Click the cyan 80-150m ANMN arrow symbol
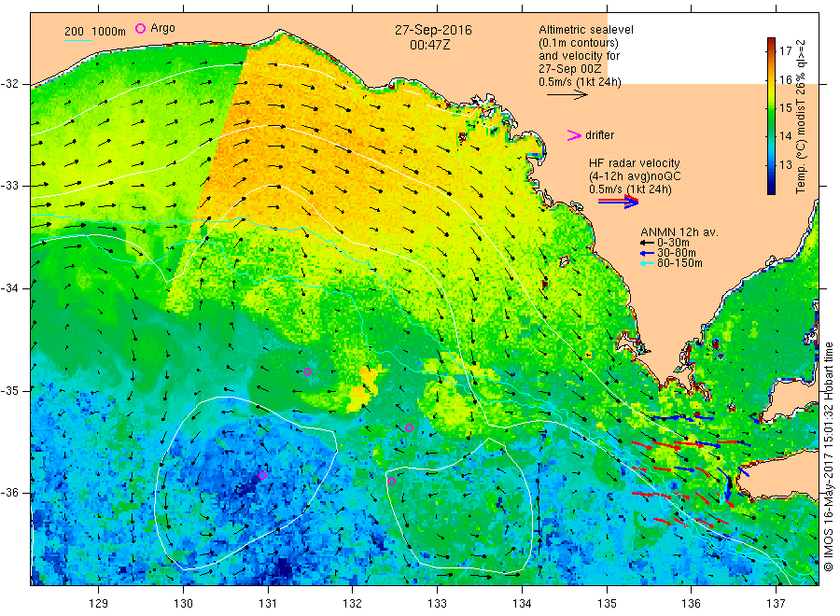The image size is (840, 616). (647, 263)
